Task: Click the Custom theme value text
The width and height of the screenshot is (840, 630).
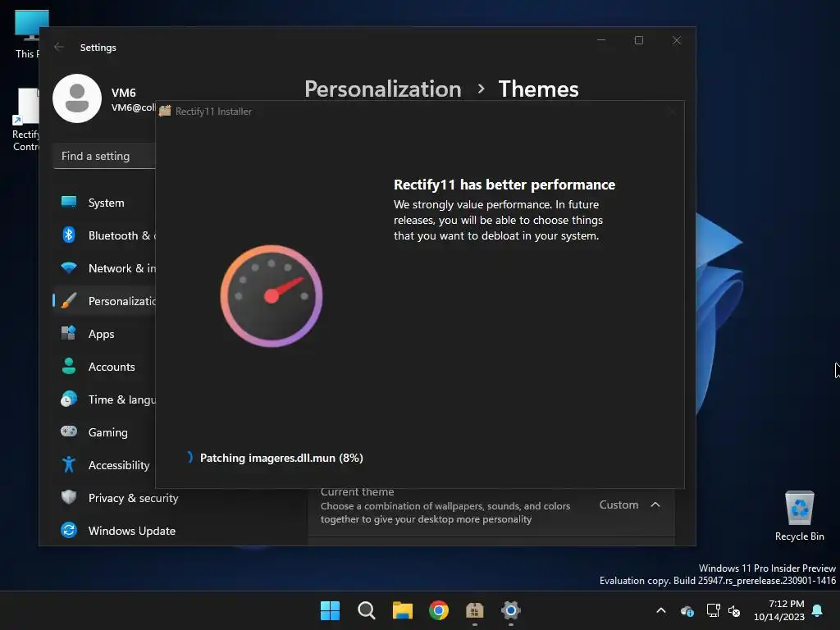Action: (619, 504)
